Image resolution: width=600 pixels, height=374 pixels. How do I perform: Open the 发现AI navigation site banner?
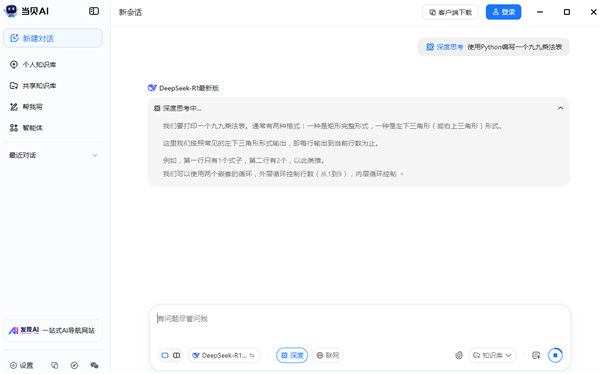point(53,330)
